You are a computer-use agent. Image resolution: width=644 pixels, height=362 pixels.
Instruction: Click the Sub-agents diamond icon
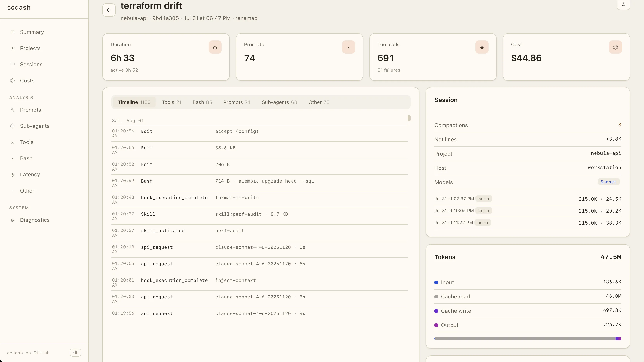12,126
